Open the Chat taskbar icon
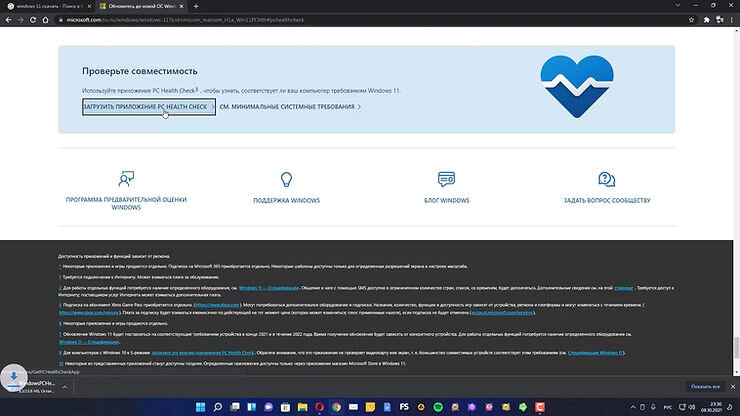740x416 pixels. (269, 407)
